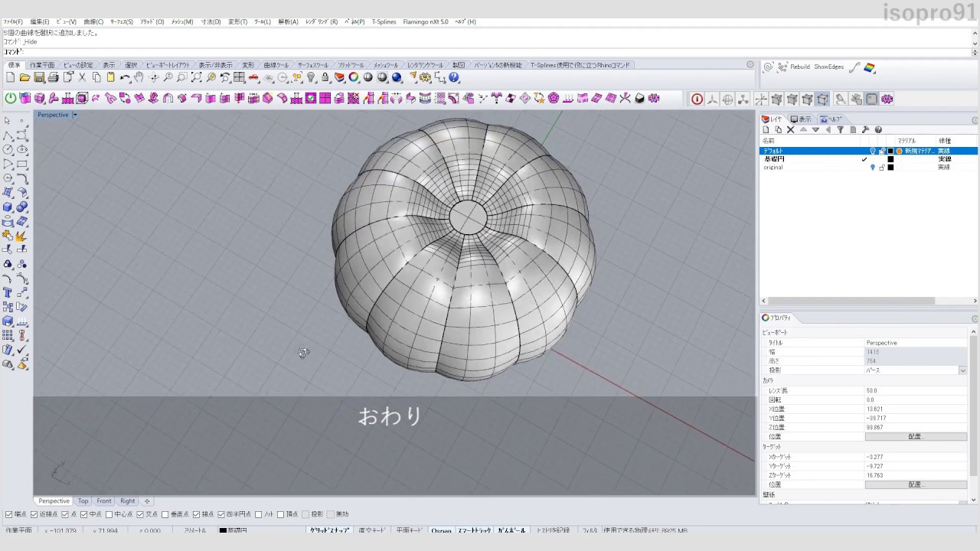The image size is (980, 551).
Task: Click 配置 button beside camera 位置
Action: 916,436
